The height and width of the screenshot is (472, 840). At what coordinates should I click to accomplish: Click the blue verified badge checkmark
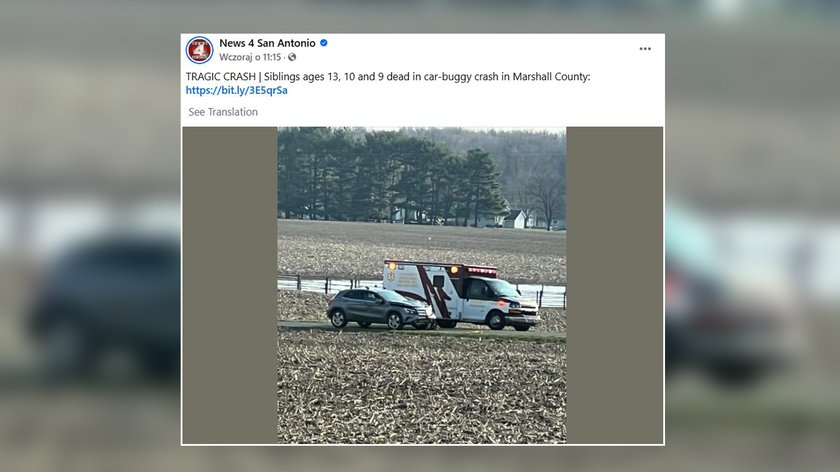(x=324, y=43)
